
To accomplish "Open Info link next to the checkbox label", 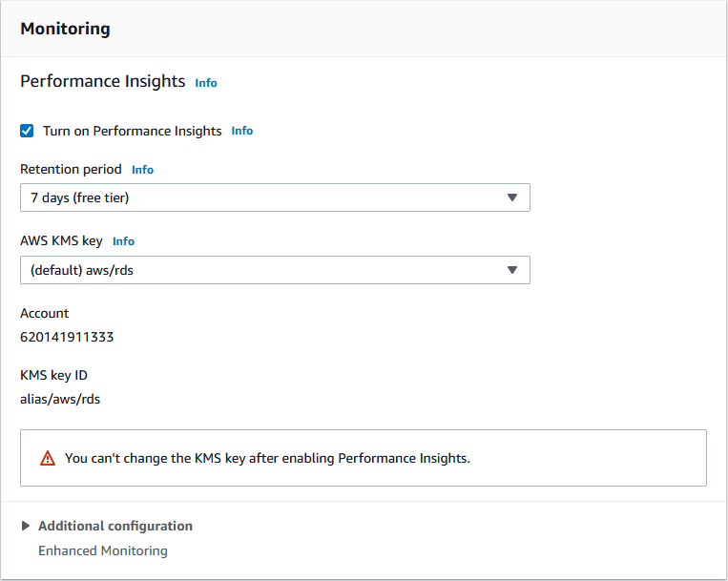I will 242,131.
